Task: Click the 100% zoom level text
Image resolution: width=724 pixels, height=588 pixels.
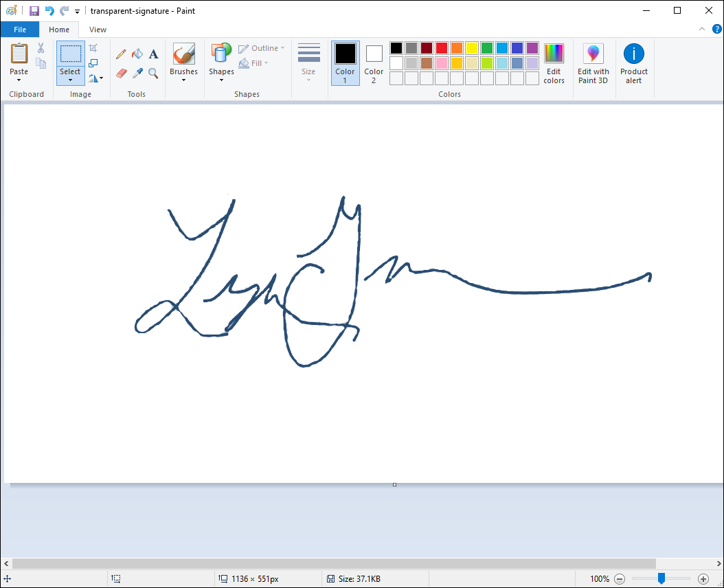Action: pos(600,579)
